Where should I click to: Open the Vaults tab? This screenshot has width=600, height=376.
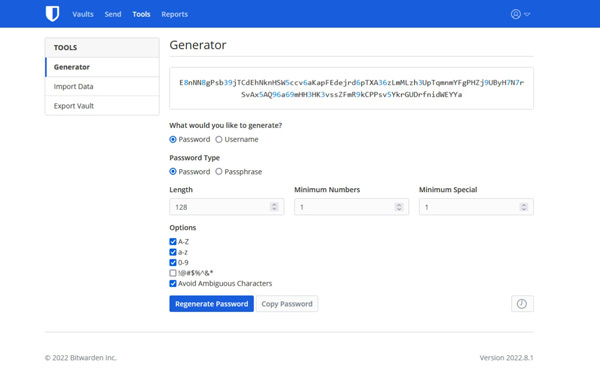tap(83, 14)
